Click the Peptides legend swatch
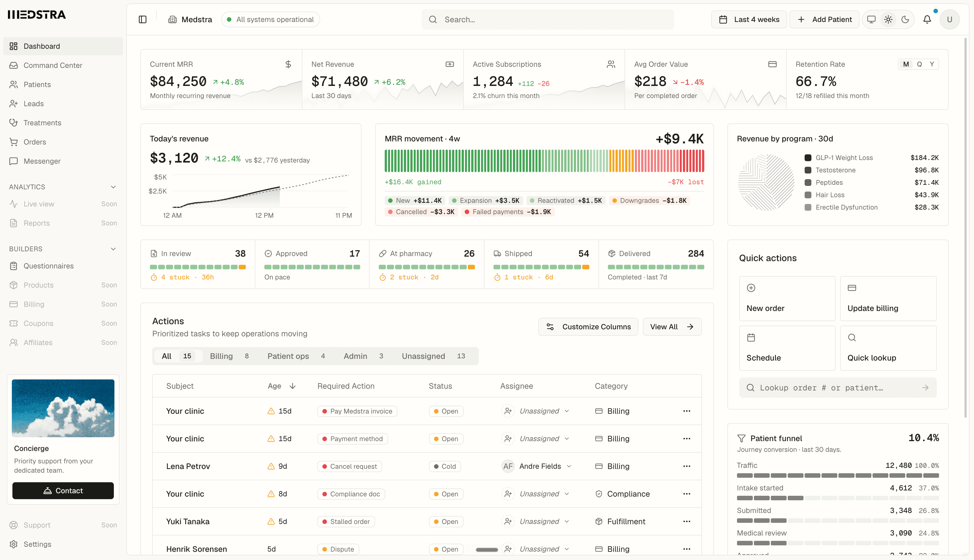The image size is (974, 560). [808, 183]
